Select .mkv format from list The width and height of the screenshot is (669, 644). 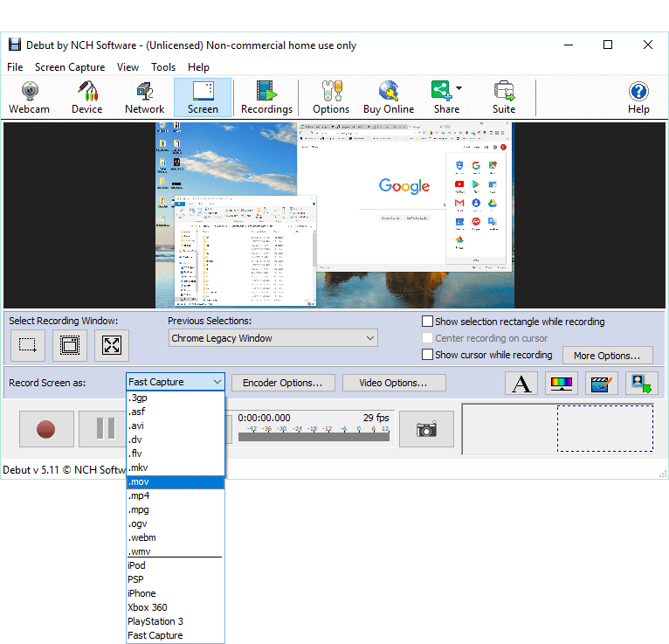click(x=176, y=467)
